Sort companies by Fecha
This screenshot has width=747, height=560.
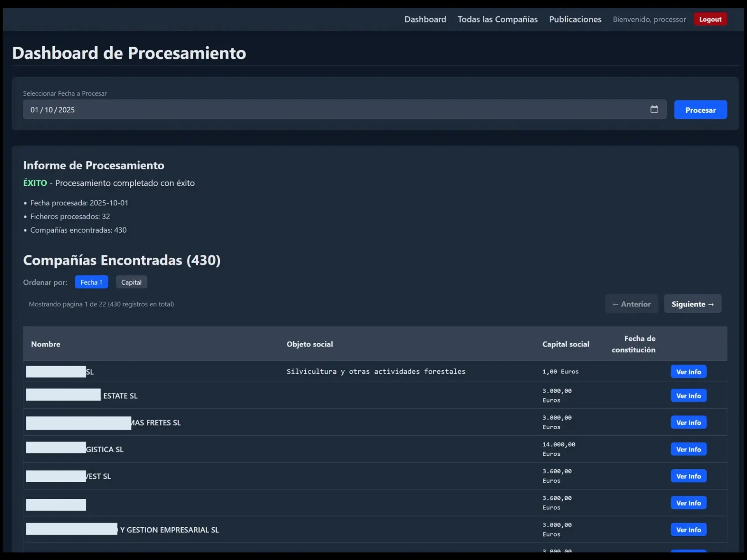pos(91,282)
